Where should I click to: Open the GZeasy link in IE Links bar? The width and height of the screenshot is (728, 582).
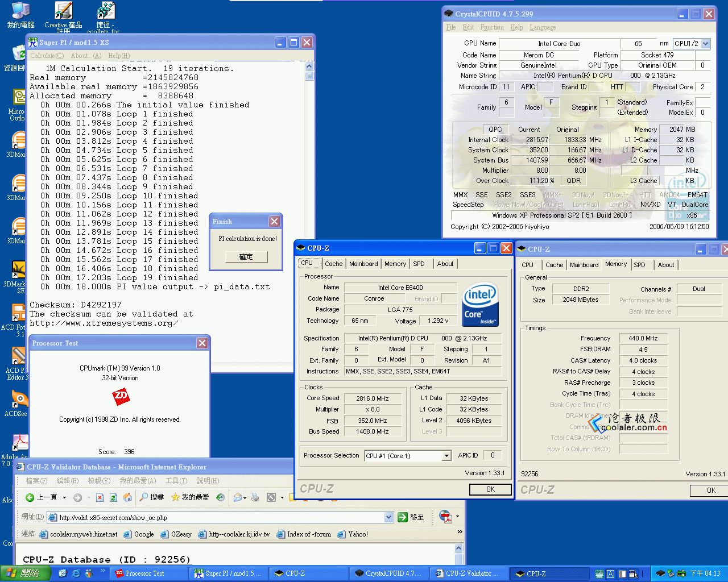click(176, 534)
